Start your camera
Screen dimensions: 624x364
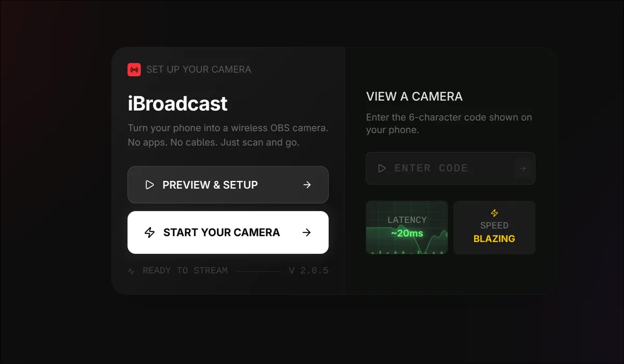228,232
